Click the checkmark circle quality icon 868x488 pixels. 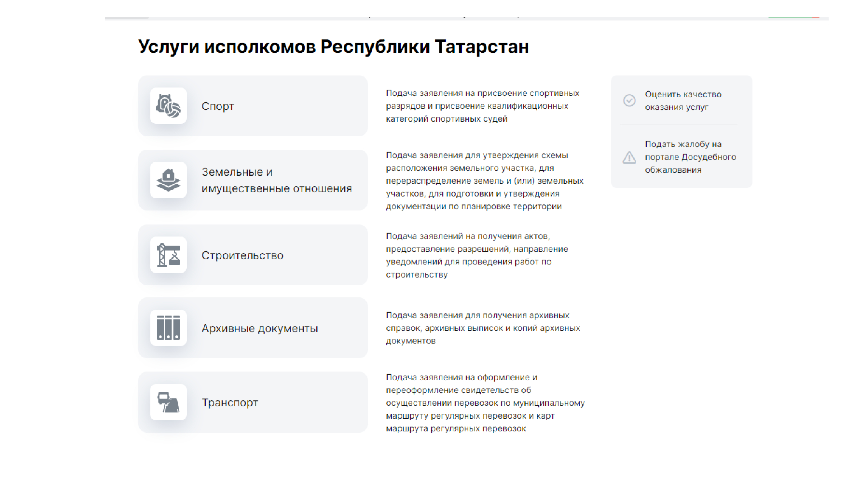tap(629, 100)
